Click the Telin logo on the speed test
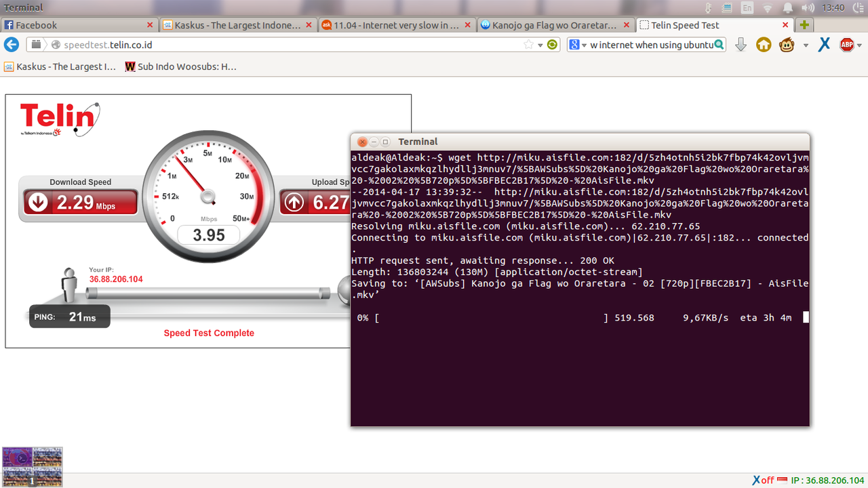The image size is (868, 488). tap(60, 119)
